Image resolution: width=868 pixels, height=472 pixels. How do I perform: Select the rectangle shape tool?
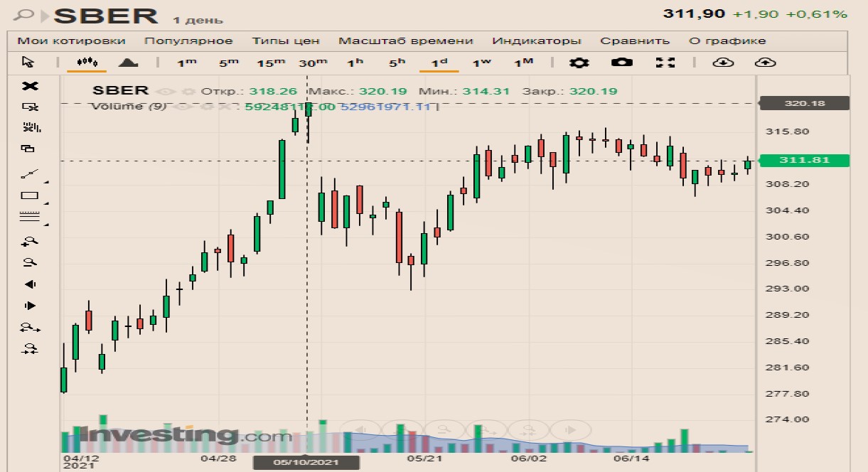(x=29, y=195)
